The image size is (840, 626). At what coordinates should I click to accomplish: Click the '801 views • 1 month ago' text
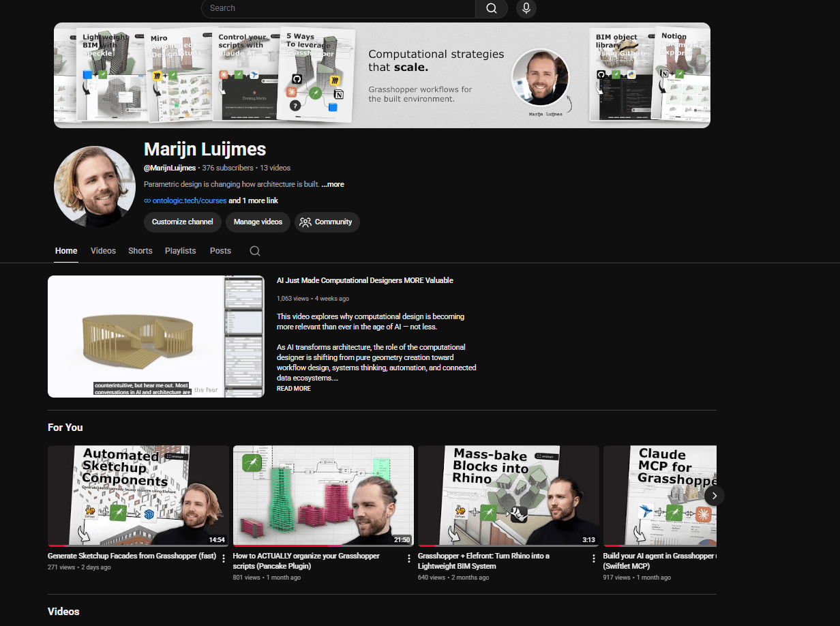coord(267,578)
